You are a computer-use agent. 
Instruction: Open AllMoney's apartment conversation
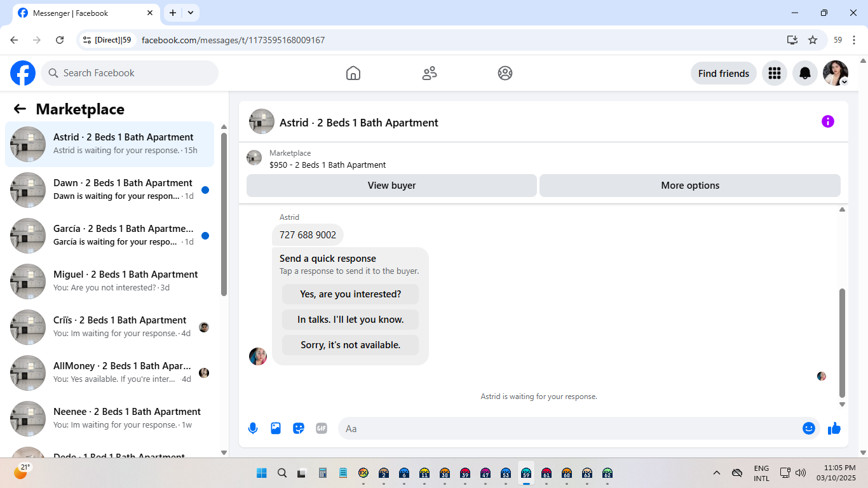click(110, 373)
